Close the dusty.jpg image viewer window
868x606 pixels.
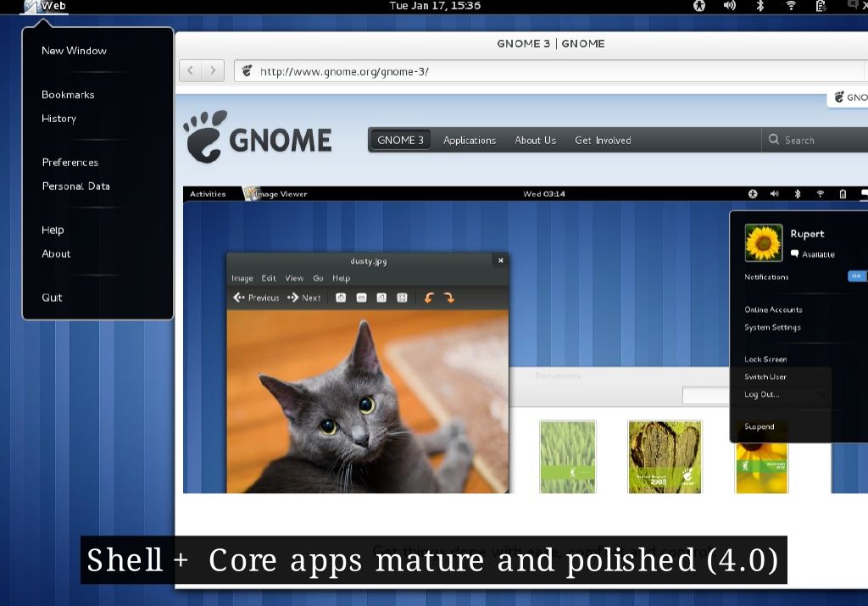click(x=500, y=260)
